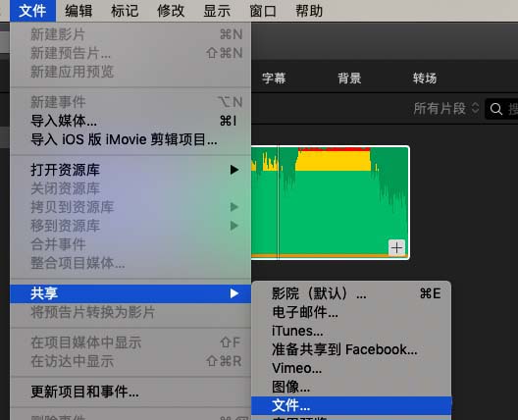
Task: Click the 合并事件 menu entry
Action: coord(130,244)
